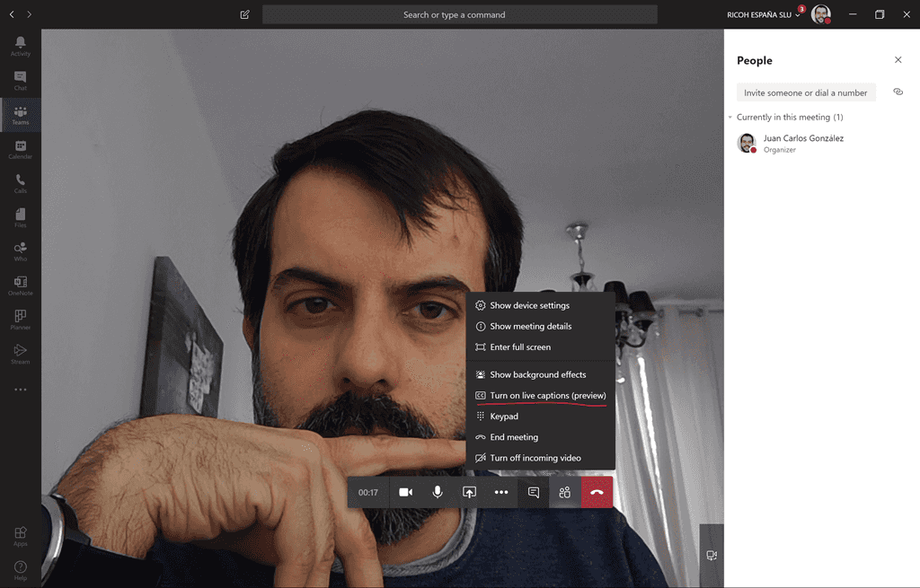Open the Calls section
This screenshot has width=920, height=588.
21,183
